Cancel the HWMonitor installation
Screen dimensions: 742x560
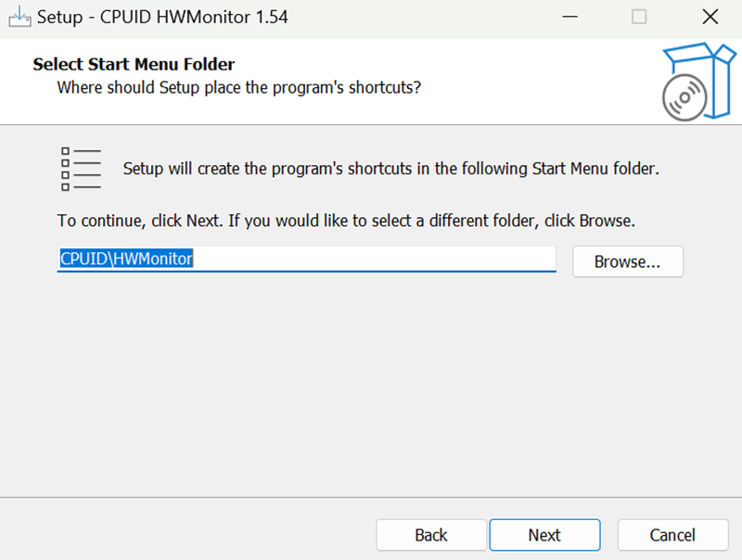click(x=672, y=535)
